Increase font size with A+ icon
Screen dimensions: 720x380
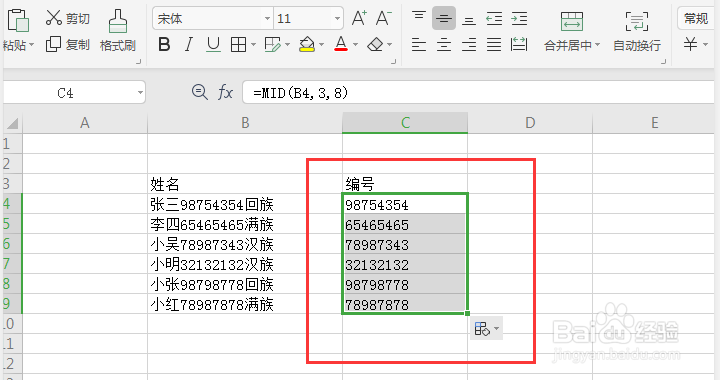click(x=359, y=18)
